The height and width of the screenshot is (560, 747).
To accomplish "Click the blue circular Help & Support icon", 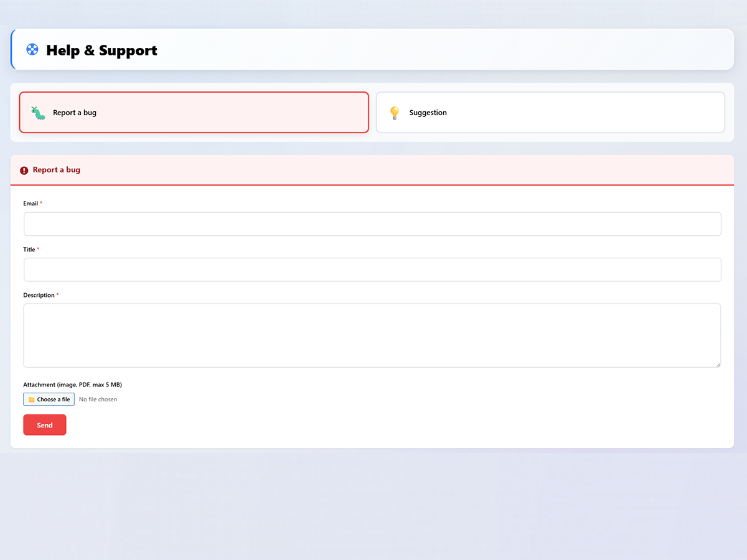I will pyautogui.click(x=32, y=50).
